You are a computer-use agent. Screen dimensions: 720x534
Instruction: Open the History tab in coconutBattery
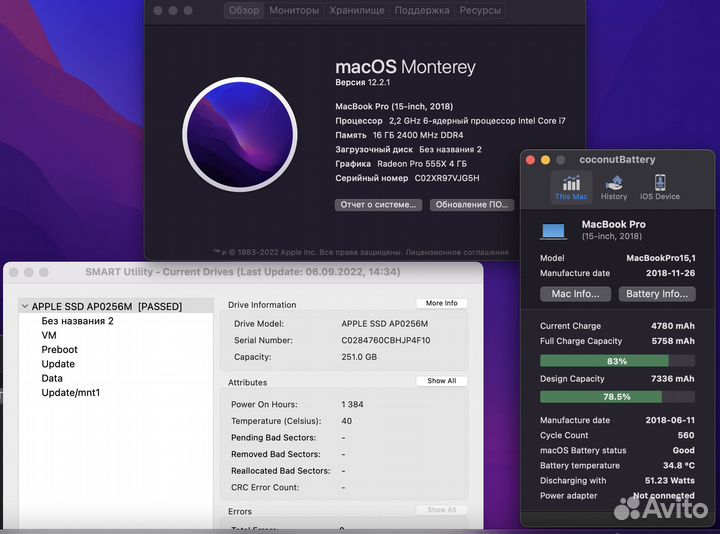point(614,187)
